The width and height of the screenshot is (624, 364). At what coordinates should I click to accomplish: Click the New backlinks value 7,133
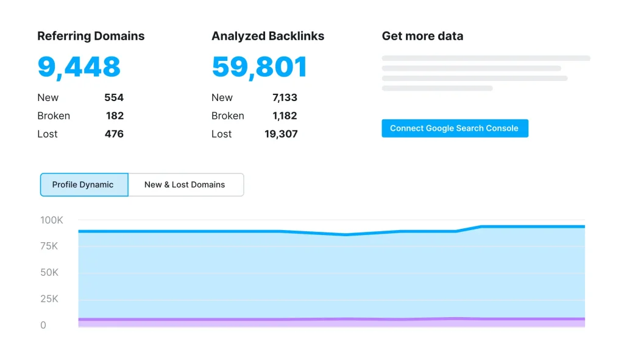[x=286, y=97]
